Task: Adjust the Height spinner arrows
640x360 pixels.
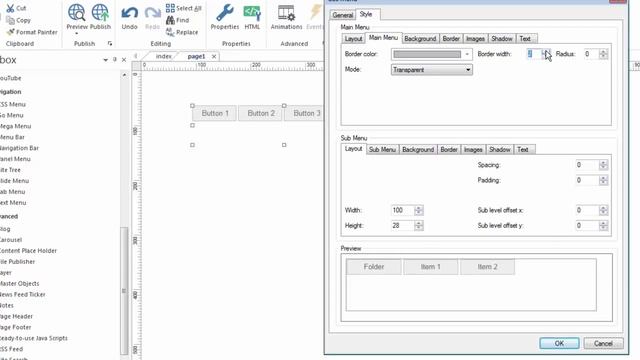Action: [x=418, y=225]
